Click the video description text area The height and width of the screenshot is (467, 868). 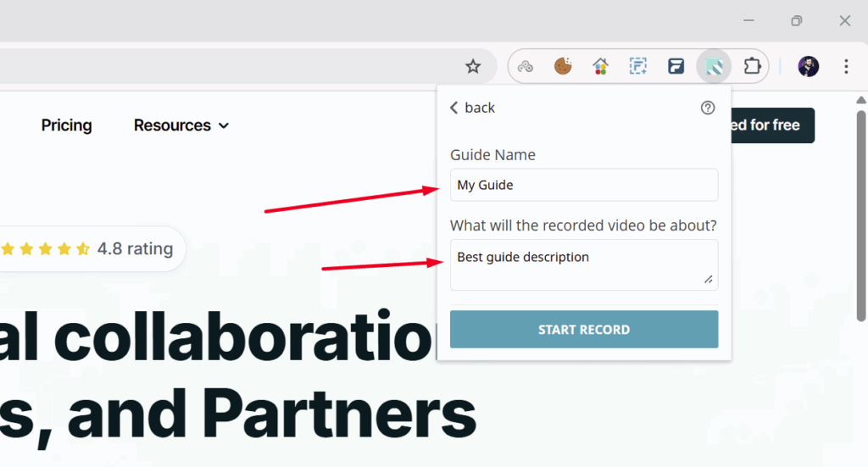(583, 264)
